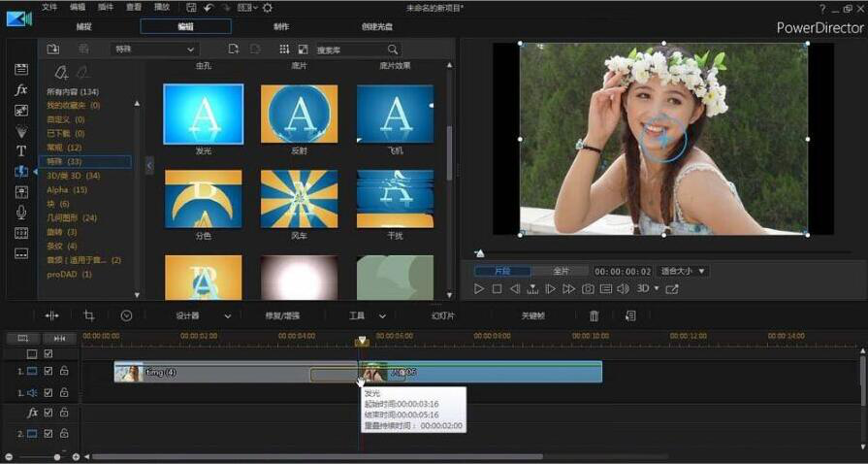Open the Title Room (T icon)
Screen dimensions: 868x464
(x=21, y=150)
